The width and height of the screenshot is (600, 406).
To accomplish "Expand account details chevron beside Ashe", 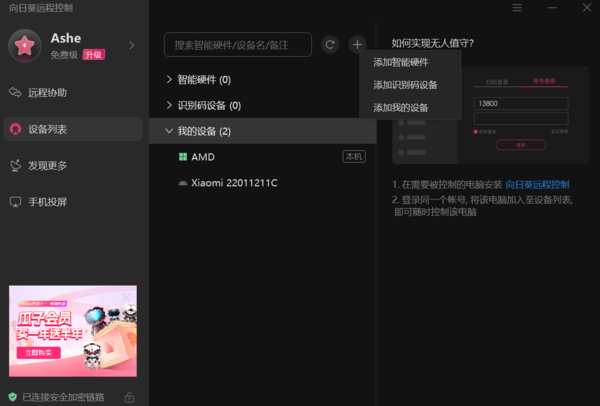I will point(132,46).
